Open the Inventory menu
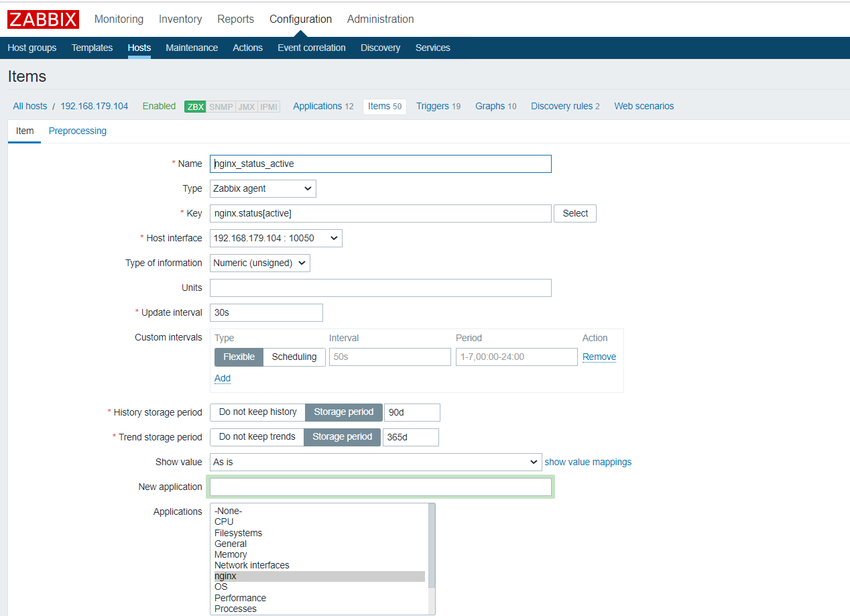 click(x=180, y=19)
